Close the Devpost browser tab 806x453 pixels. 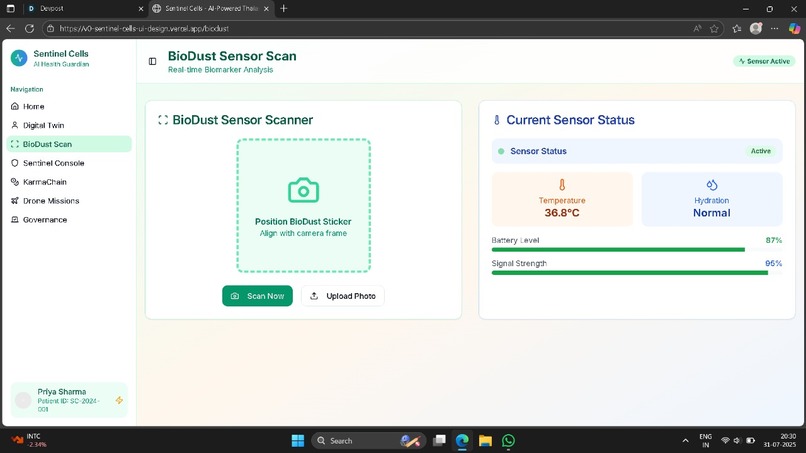pos(141,9)
